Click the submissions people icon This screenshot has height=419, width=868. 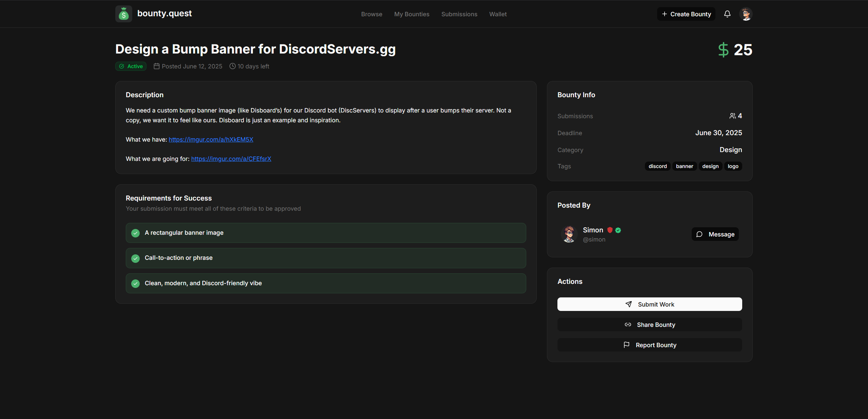[733, 116]
